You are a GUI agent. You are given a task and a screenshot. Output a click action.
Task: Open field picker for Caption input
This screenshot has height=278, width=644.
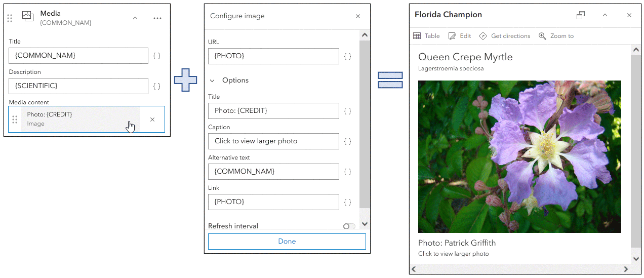click(347, 141)
